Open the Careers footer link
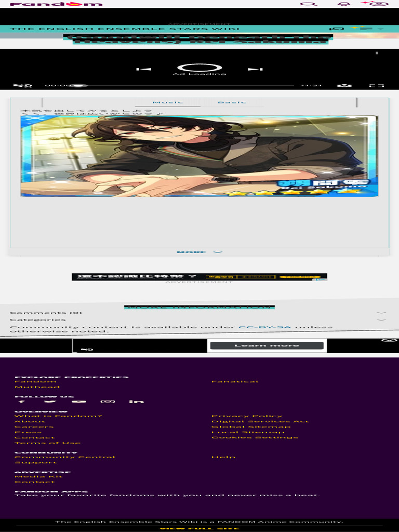This screenshot has width=399, height=532. tap(34, 427)
